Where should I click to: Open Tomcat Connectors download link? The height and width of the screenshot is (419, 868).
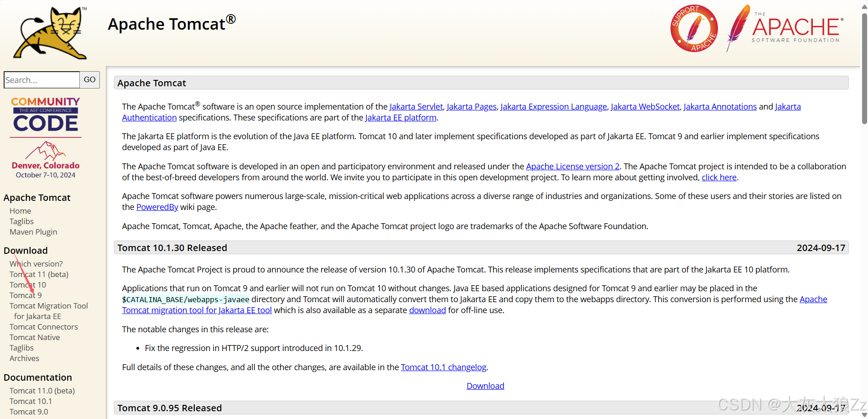click(44, 327)
